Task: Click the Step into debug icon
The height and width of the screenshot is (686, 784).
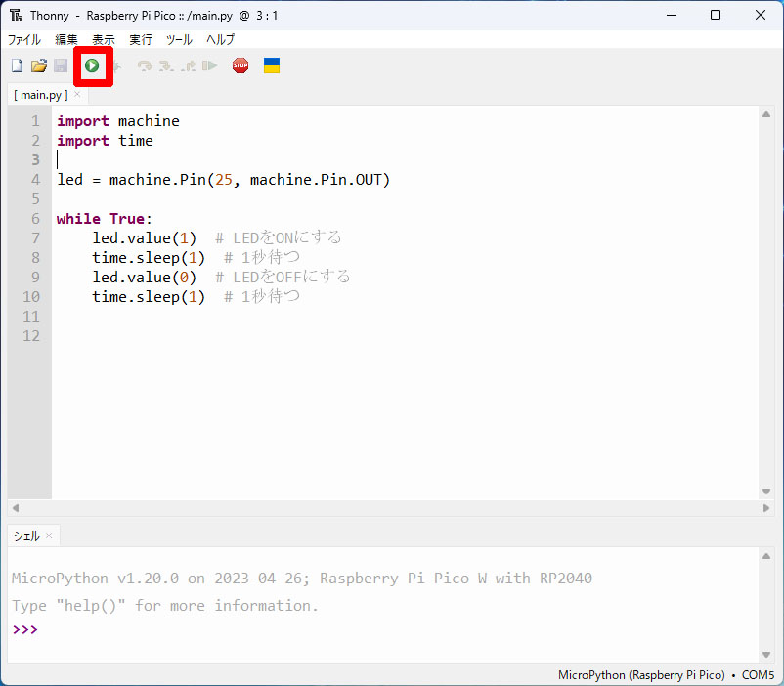Action: [x=166, y=65]
